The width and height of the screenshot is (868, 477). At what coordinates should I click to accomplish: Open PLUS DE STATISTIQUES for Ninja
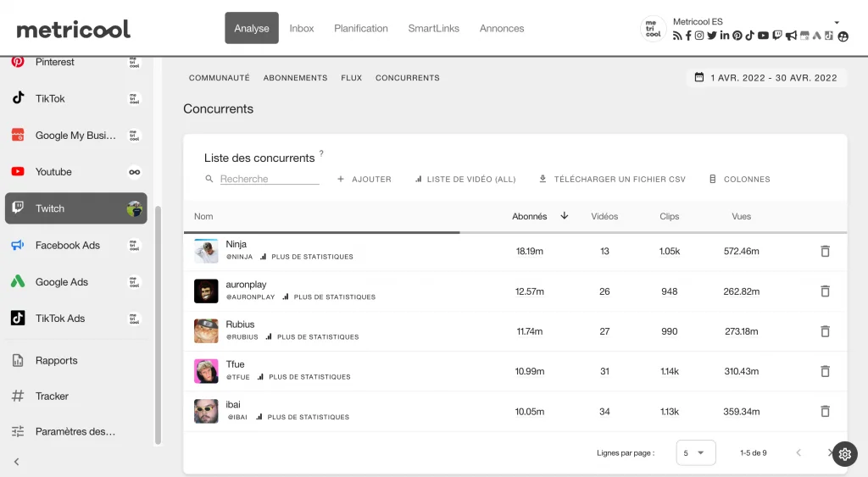307,257
